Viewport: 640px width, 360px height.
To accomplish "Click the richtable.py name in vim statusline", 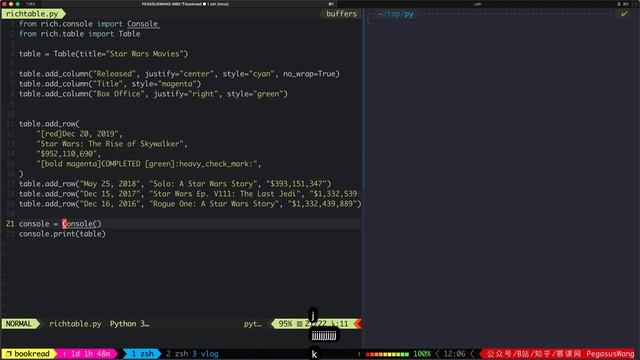I will 75,324.
